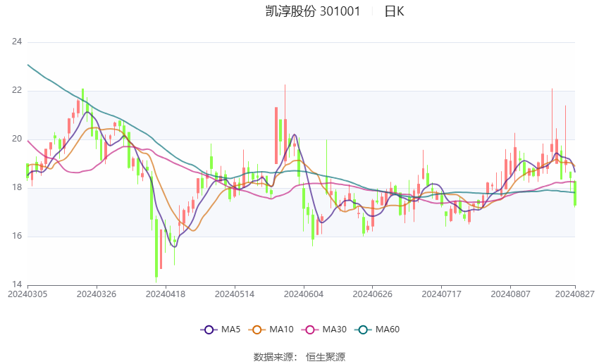Screen dimensions: 599x364
Task: Click the 20240626 date axis label
Action: [373, 294]
